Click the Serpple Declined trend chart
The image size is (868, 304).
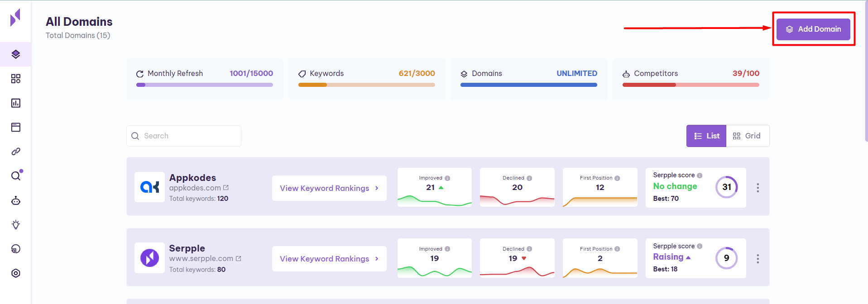pos(517,271)
